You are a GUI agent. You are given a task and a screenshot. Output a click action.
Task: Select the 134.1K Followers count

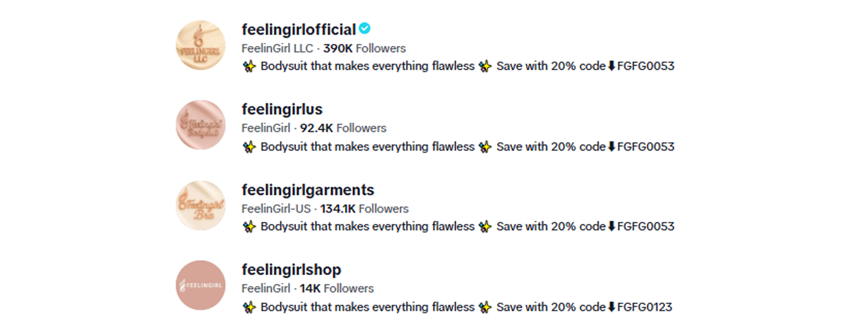364,209
